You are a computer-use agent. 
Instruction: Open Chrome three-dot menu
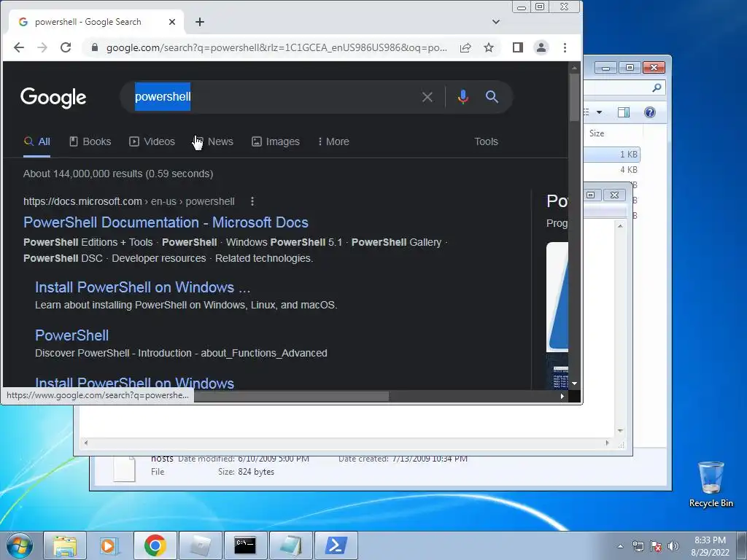pos(565,47)
